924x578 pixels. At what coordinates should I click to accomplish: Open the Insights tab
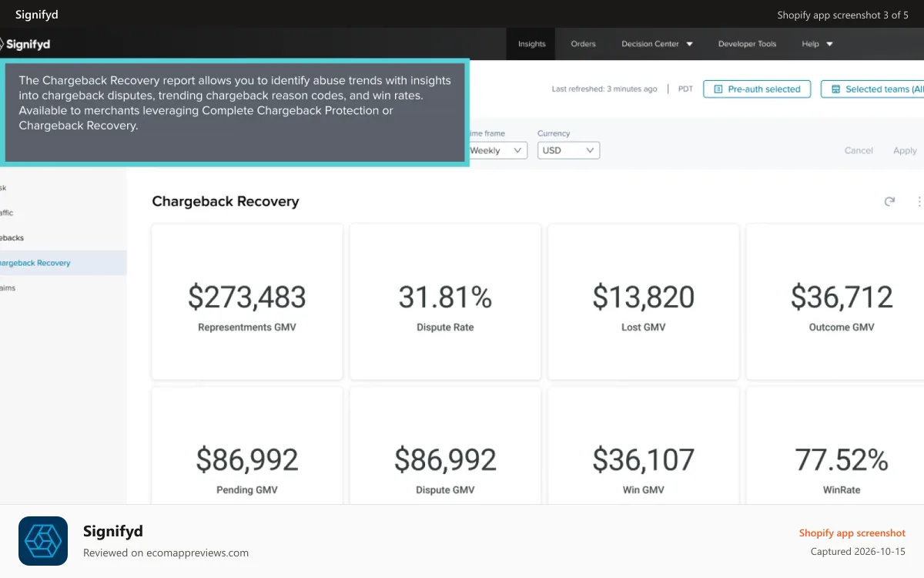pyautogui.click(x=531, y=44)
